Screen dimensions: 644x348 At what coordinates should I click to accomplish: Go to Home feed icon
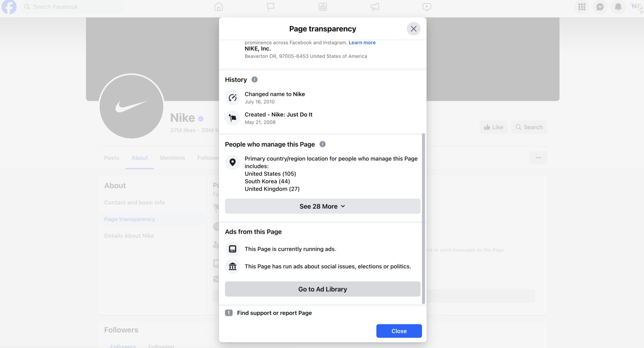[219, 7]
